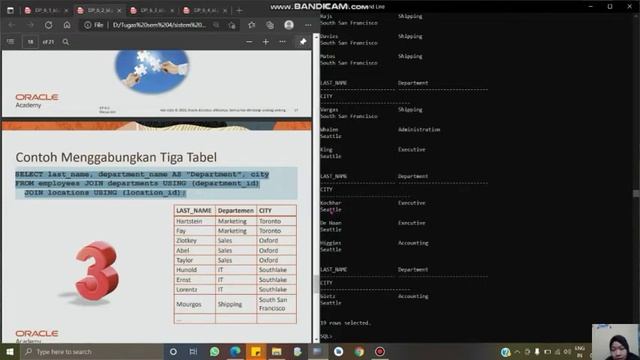Open the volume tray icon

567,351
